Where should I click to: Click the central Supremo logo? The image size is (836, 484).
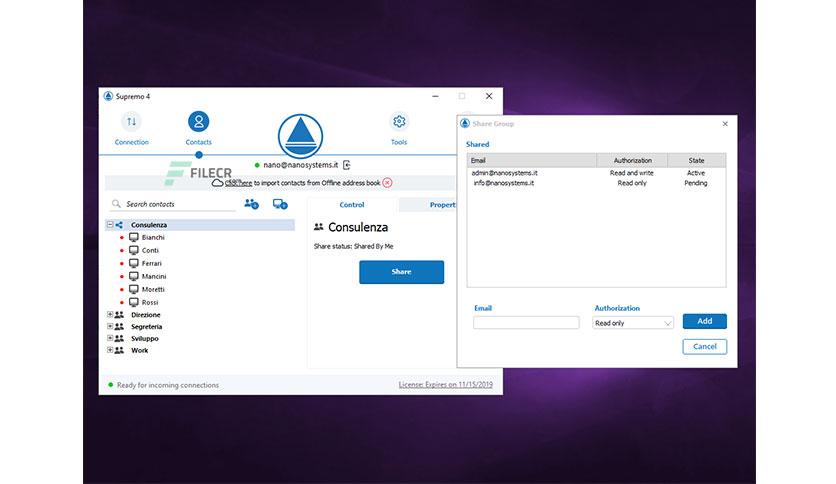coord(300,136)
